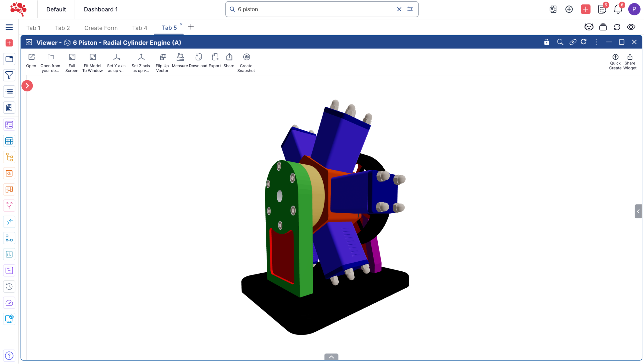
Task: Set Y axis as up vector
Action: pyautogui.click(x=116, y=57)
